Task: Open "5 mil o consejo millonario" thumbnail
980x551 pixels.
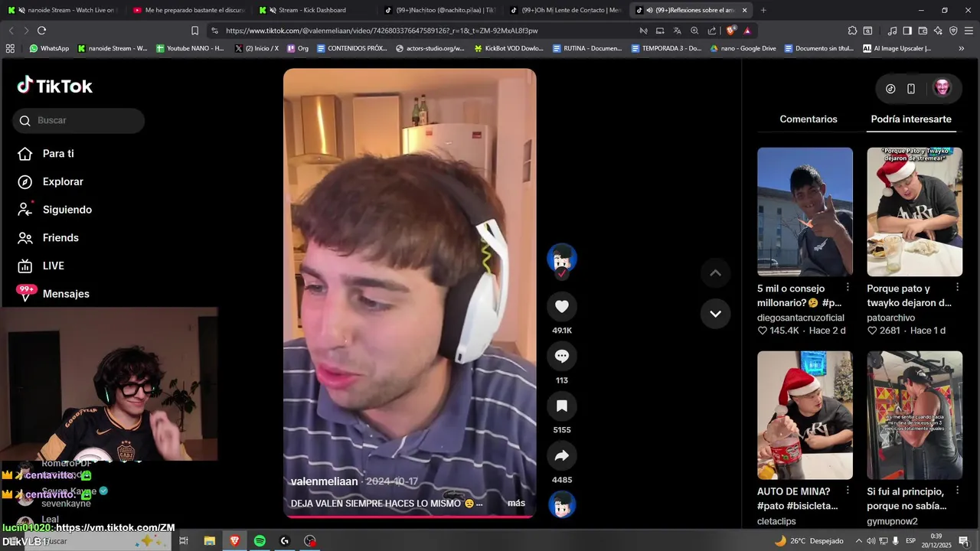Action: (x=805, y=212)
